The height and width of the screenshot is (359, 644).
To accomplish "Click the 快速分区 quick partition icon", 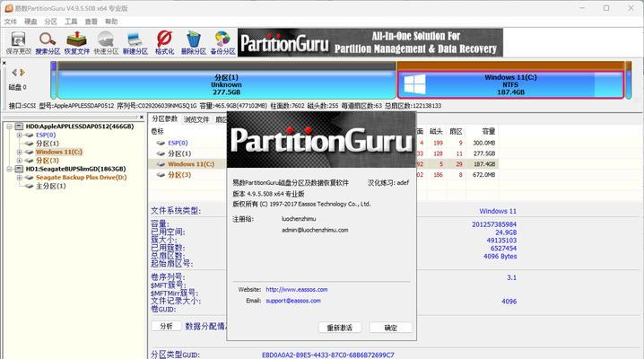I will click(106, 43).
